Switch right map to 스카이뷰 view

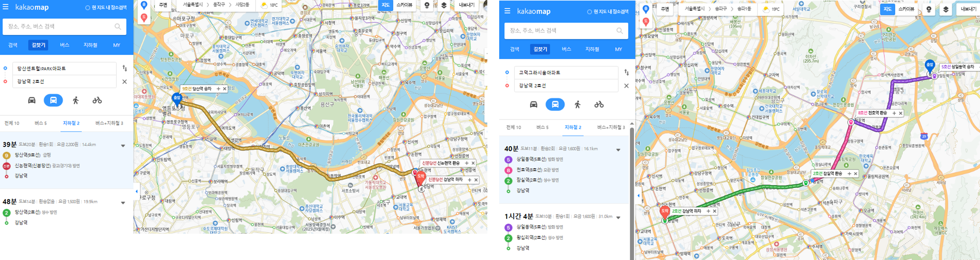pos(906,9)
